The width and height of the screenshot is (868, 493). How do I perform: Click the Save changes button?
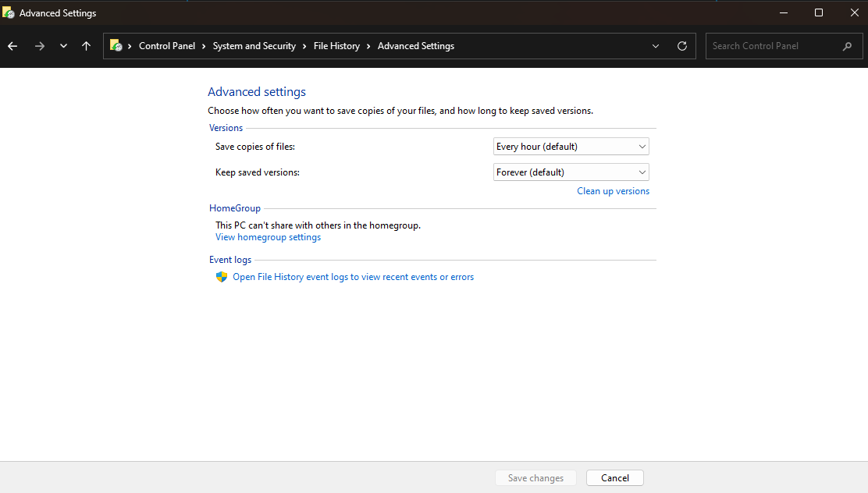click(x=535, y=478)
